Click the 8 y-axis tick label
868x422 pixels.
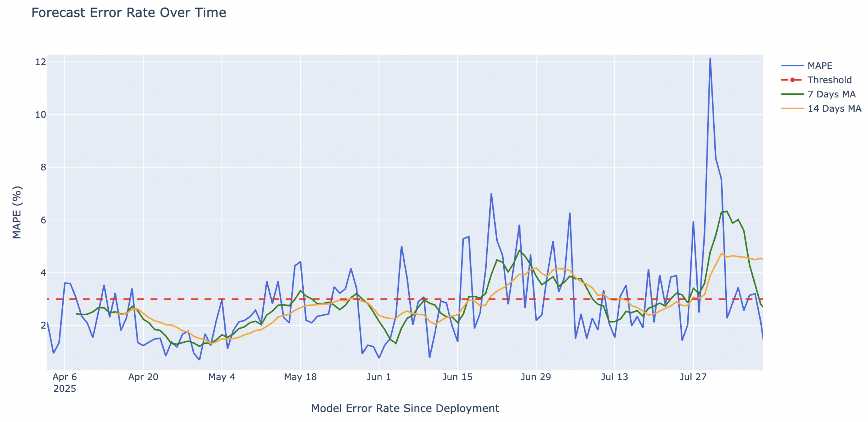tap(43, 167)
